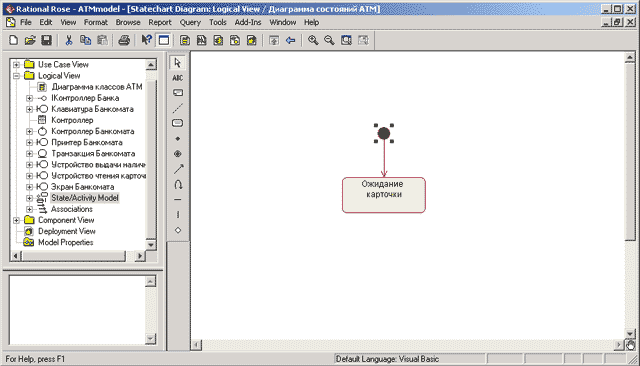
Task: Select the start state black circle
Action: pos(384,133)
